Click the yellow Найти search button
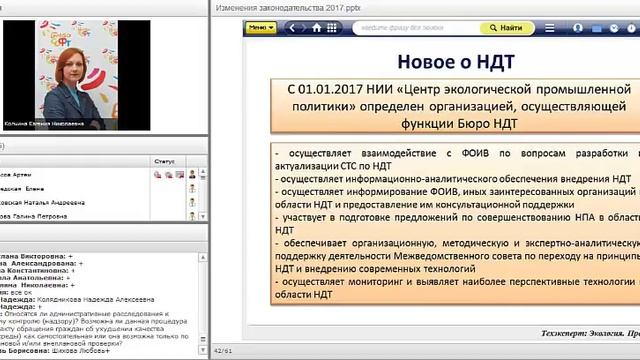Screen dimensions: 640x360 [506, 28]
